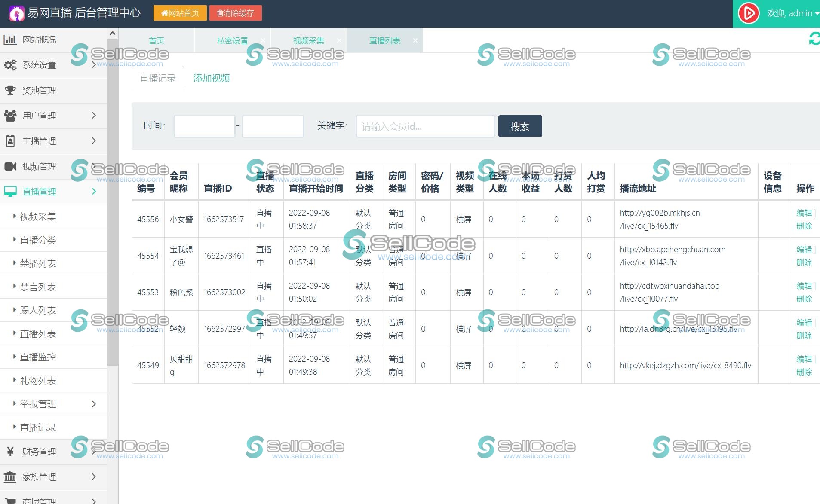Expand the 用户管理 menu chevron
Viewport: 820px width, 504px height.
[x=94, y=116]
